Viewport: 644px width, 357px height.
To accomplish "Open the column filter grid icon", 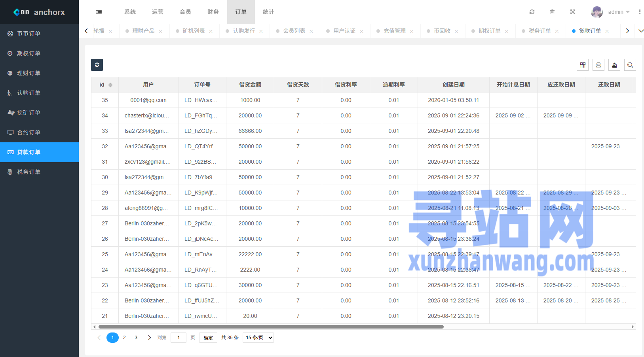I will (x=583, y=65).
